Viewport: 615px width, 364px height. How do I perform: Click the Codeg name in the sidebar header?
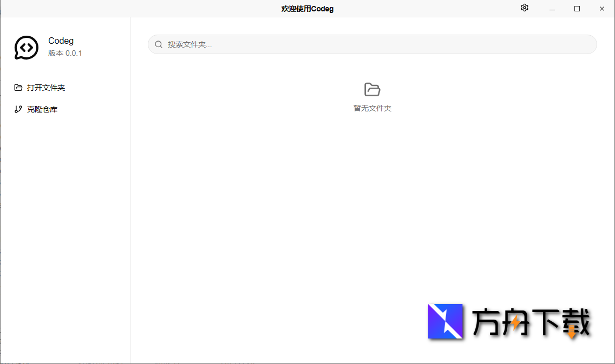(61, 41)
